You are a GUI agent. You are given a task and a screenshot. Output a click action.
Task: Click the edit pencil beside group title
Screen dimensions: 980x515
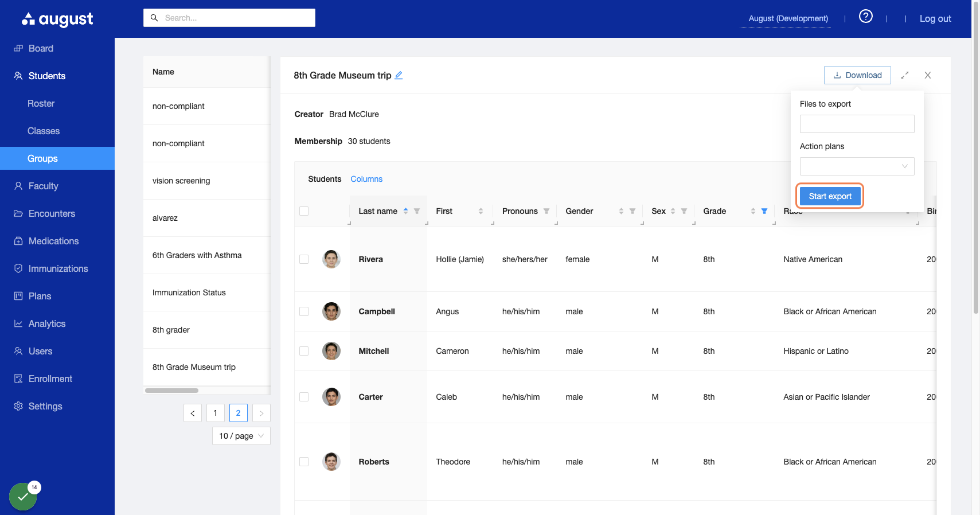tap(399, 75)
